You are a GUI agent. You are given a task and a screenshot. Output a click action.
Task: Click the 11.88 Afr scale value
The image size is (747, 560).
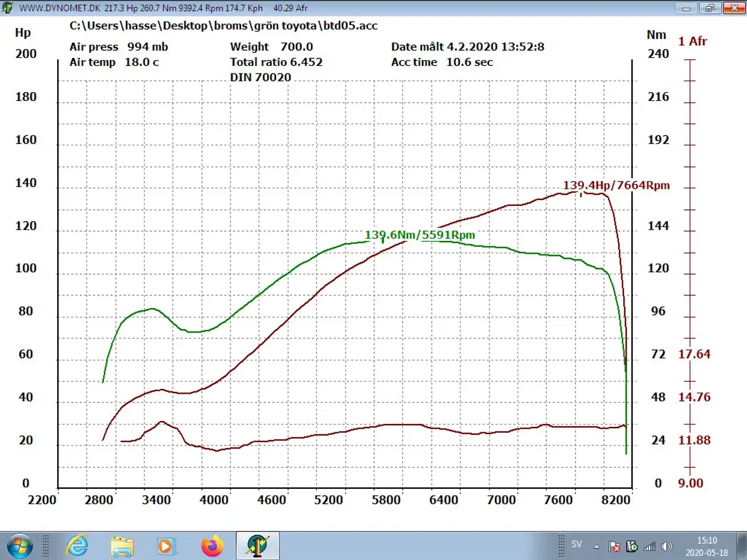click(x=694, y=440)
